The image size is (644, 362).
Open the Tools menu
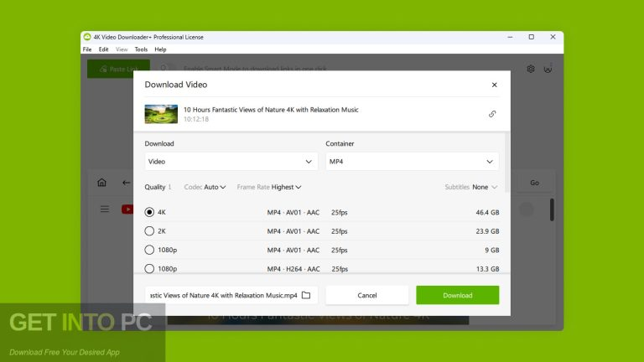click(141, 49)
